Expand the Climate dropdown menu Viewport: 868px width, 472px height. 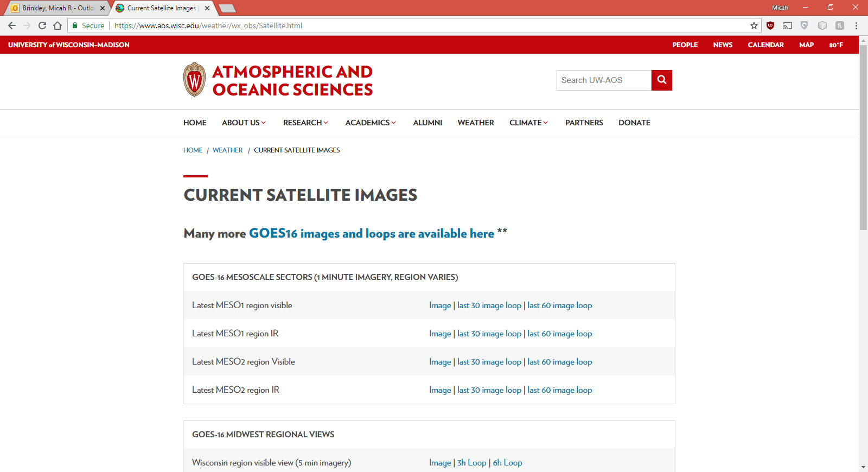(528, 123)
